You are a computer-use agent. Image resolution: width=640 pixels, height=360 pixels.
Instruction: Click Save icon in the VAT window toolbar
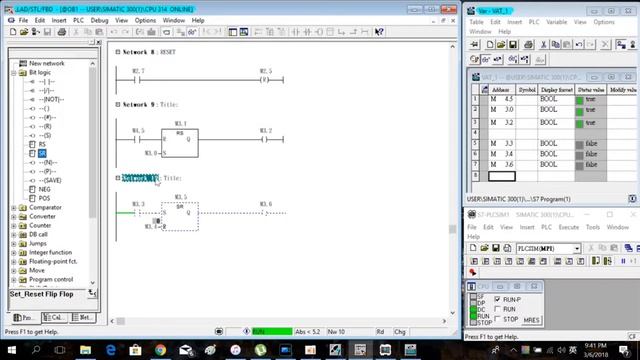pyautogui.click(x=513, y=44)
